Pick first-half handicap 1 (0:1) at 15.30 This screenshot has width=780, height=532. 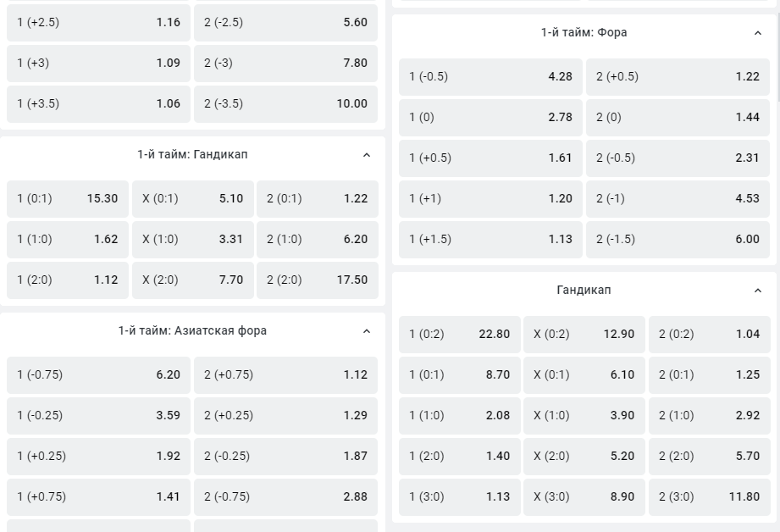click(68, 198)
